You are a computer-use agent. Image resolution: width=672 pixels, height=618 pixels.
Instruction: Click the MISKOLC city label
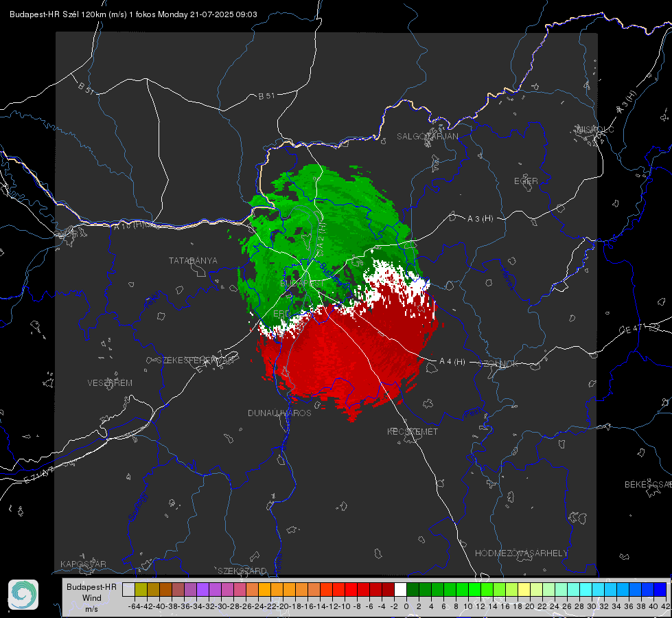pyautogui.click(x=595, y=130)
